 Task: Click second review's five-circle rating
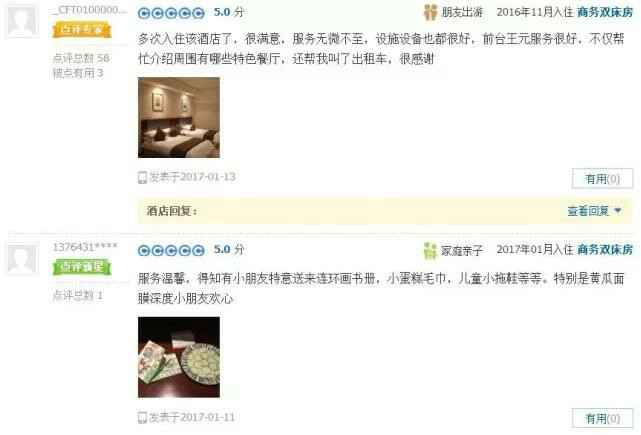pyautogui.click(x=171, y=250)
